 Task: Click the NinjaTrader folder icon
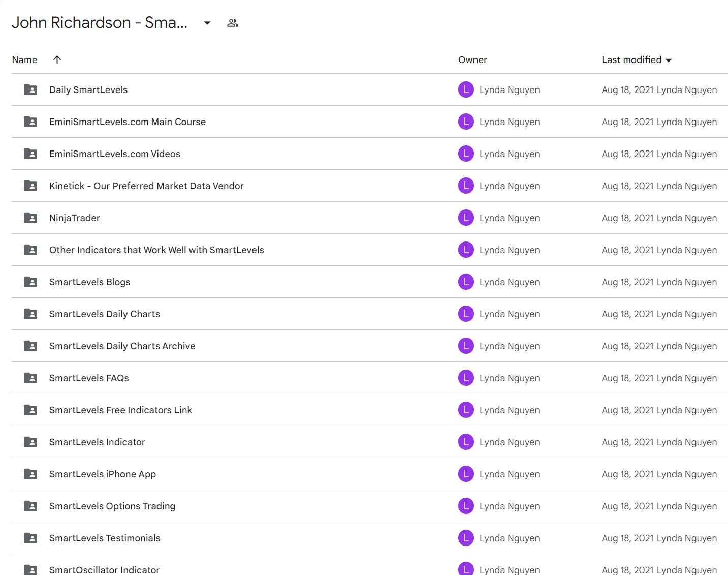pyautogui.click(x=30, y=218)
